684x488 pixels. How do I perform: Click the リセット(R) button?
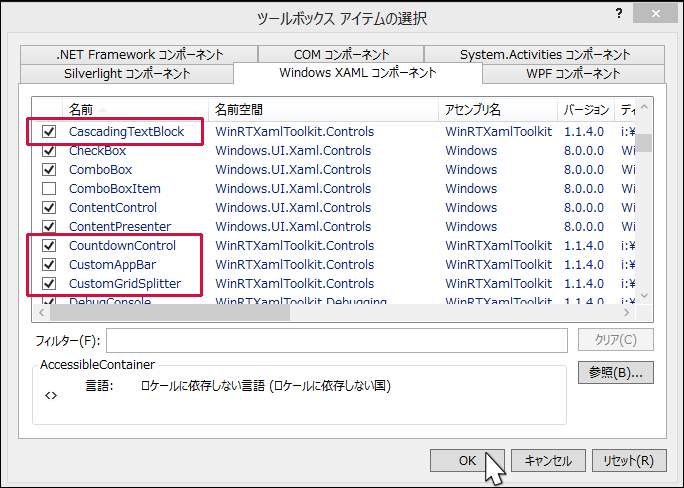[x=629, y=461]
